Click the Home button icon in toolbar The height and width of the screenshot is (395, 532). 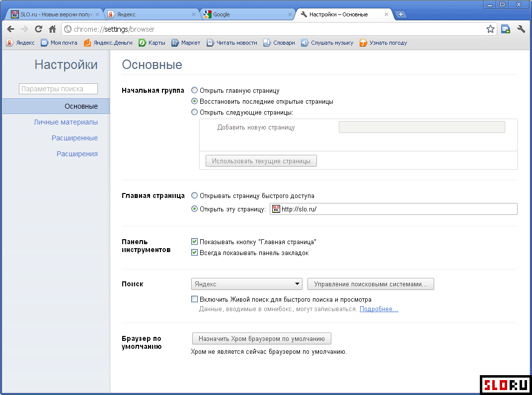point(52,29)
